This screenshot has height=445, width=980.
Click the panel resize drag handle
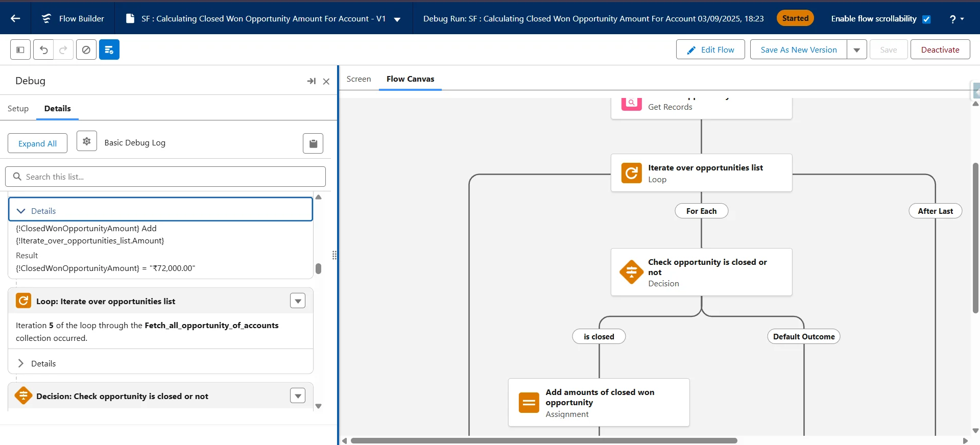(334, 255)
